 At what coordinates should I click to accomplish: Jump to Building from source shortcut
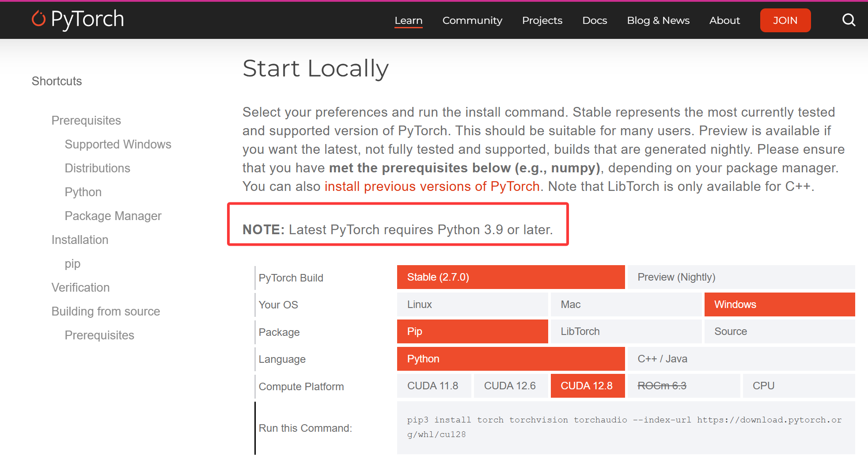106,311
